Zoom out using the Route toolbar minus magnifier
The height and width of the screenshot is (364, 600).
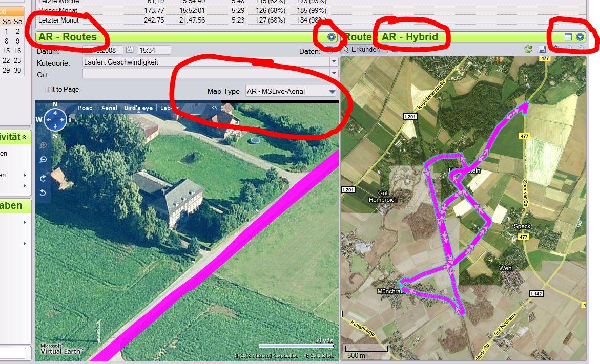pos(569,49)
